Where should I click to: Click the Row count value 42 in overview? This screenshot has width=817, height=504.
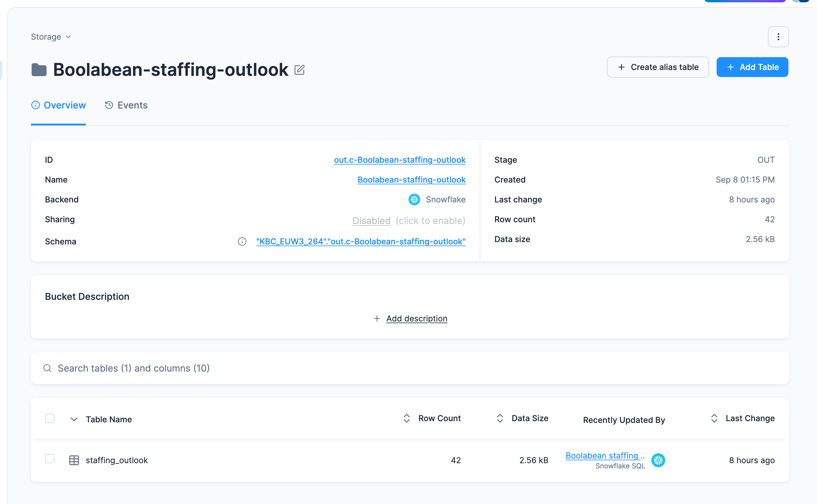click(x=770, y=219)
